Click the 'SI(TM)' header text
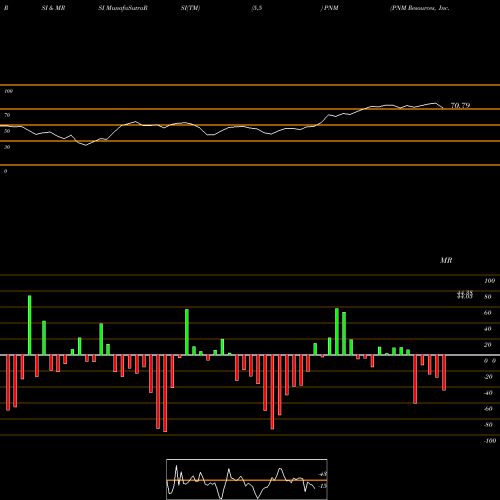500x500 pixels. [190, 8]
